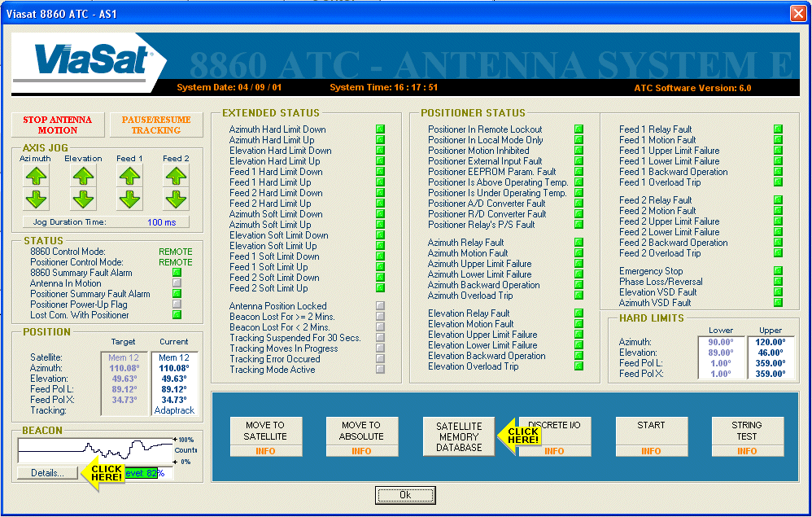Viewport: 812px width, 517px height.
Task: Run the String Test
Action: tap(747, 431)
